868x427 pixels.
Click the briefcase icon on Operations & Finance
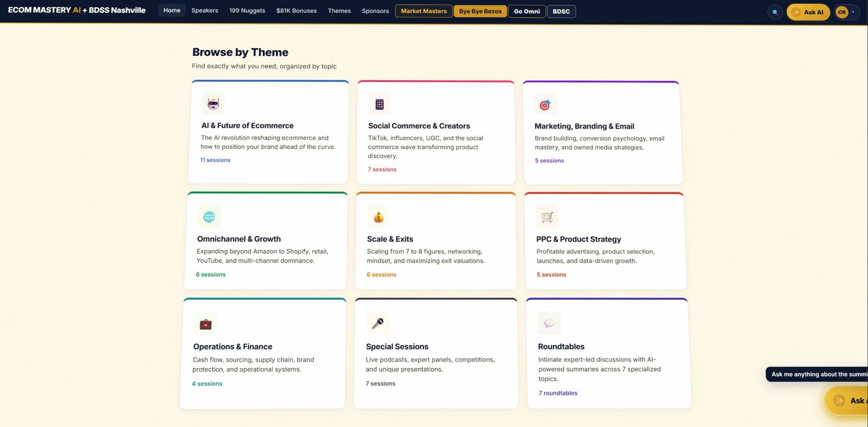(205, 323)
